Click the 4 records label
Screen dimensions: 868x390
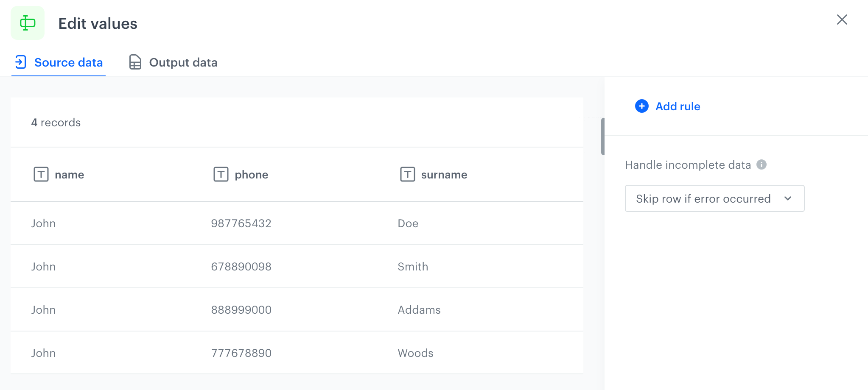click(56, 123)
